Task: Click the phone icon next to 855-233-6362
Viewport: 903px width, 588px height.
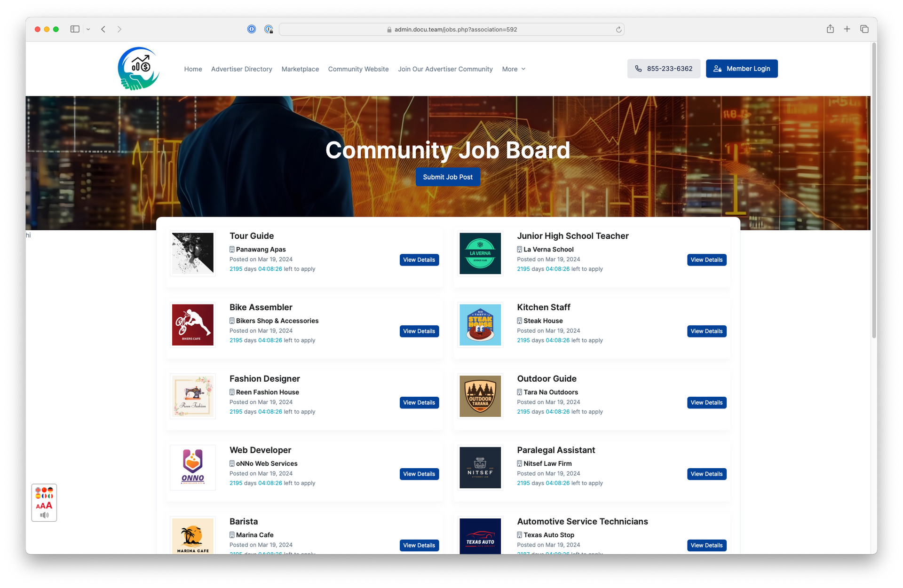Action: click(638, 69)
